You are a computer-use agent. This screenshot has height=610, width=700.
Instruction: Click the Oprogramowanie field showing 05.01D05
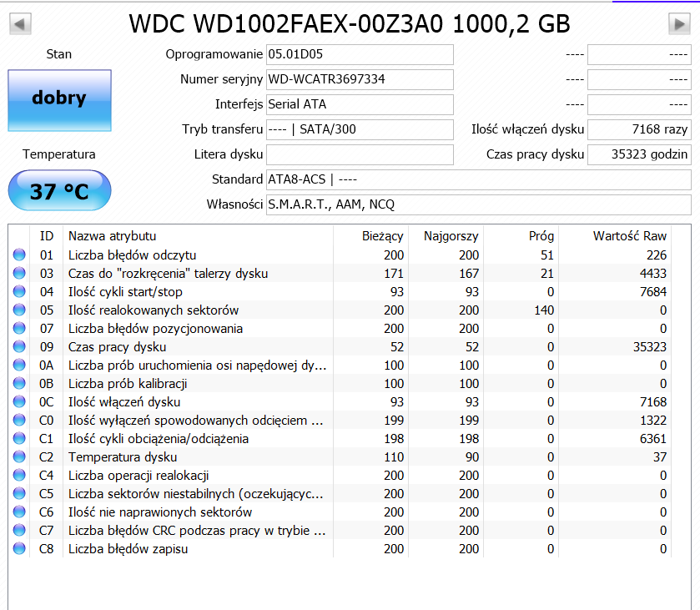[x=360, y=54]
